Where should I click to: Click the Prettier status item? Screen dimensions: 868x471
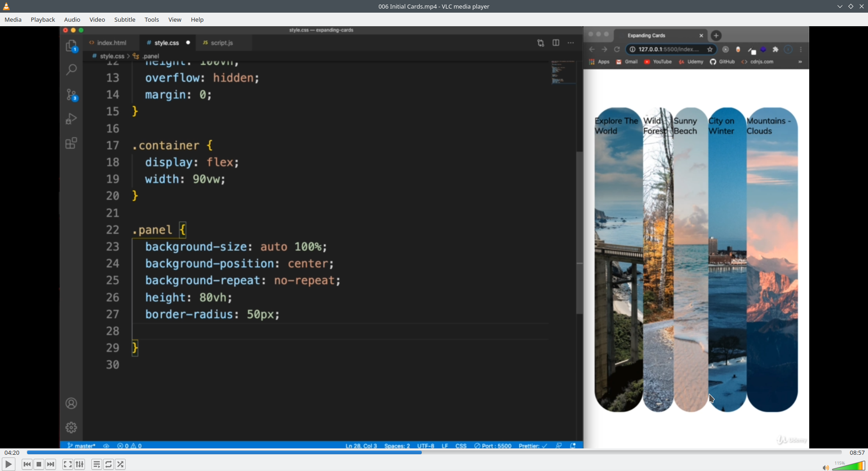tap(533, 446)
